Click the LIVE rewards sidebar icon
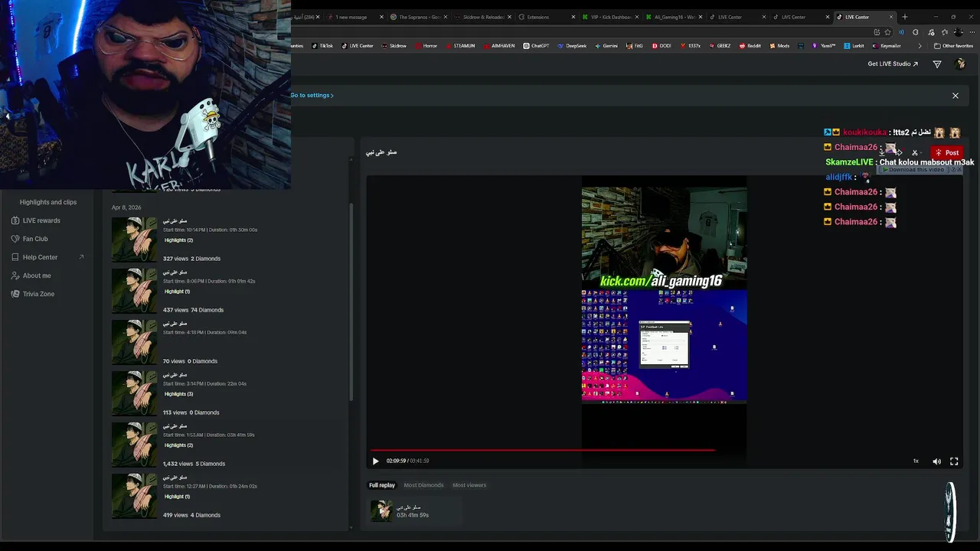This screenshot has width=980, height=551. (x=15, y=220)
